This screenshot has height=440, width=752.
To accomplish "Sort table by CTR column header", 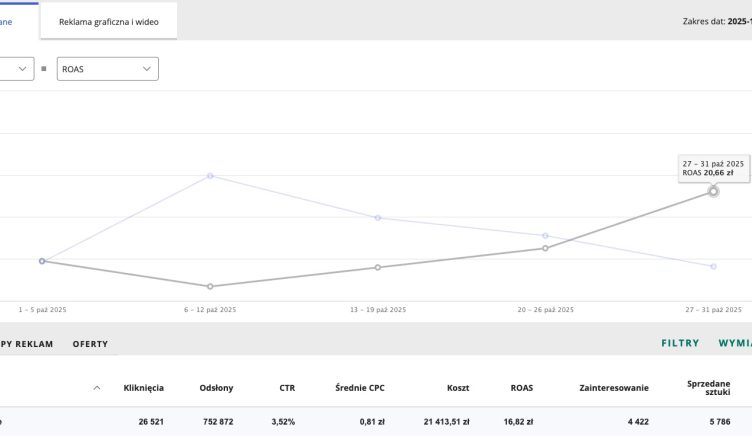I will [287, 387].
